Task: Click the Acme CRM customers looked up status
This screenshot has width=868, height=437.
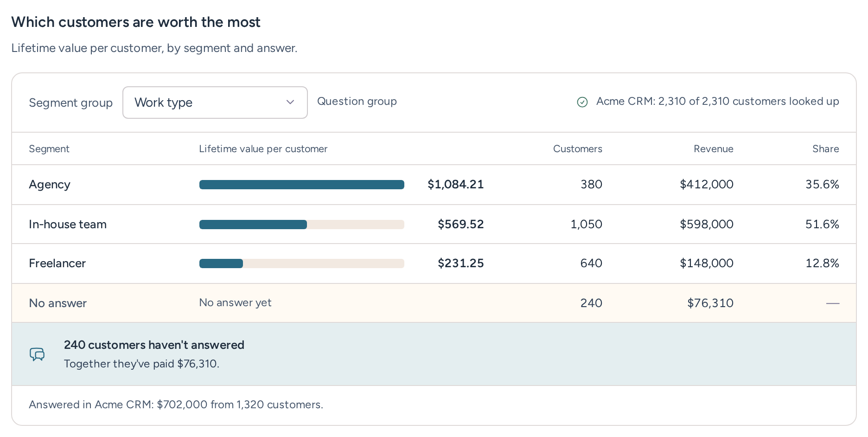Action: click(x=718, y=101)
